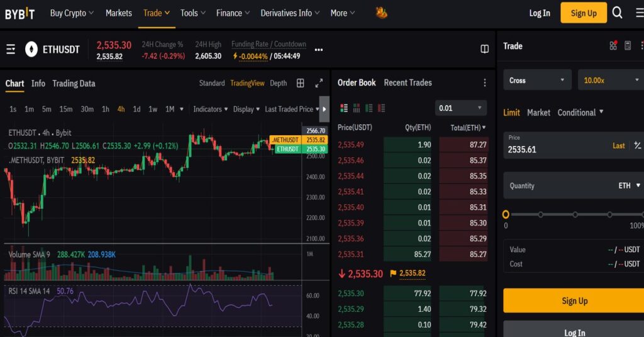Open Buy Crypto dropdown menu
The height and width of the screenshot is (337, 644).
click(72, 13)
